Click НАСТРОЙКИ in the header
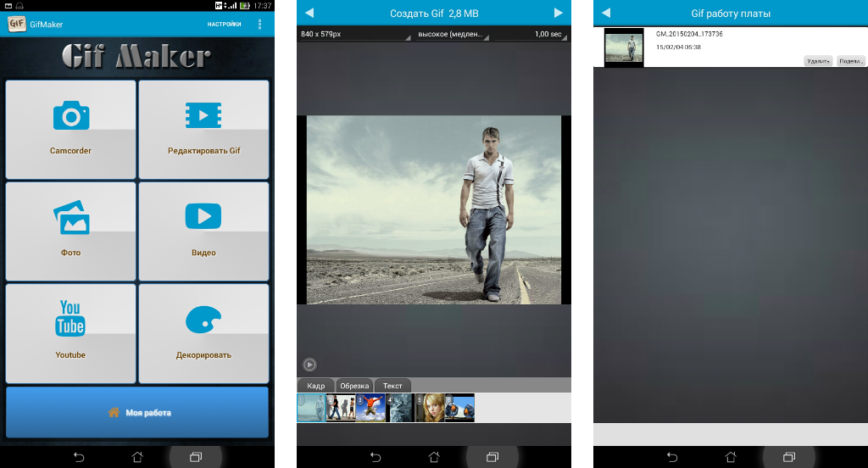 tap(224, 25)
